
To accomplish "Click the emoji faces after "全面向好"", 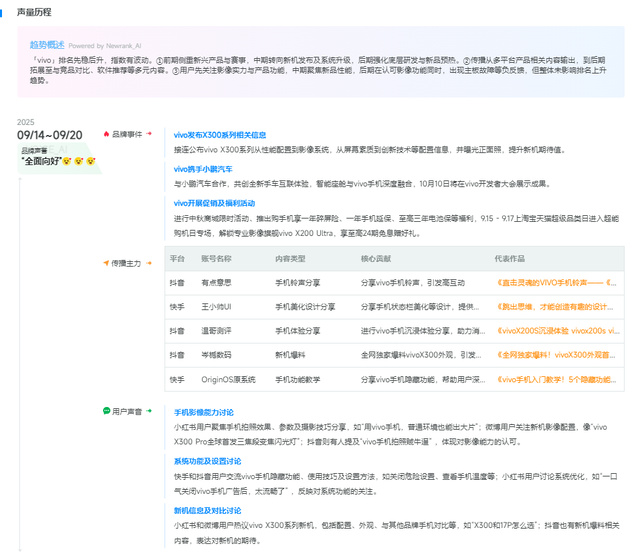I will tap(79, 161).
